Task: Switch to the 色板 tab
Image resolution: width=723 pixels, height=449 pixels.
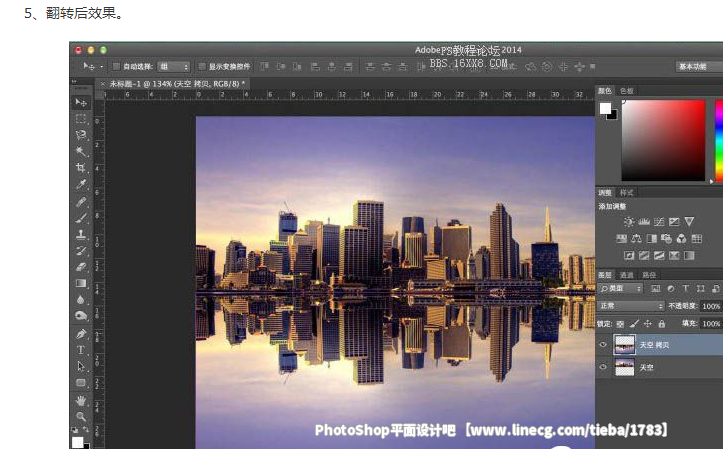Action: click(x=627, y=91)
